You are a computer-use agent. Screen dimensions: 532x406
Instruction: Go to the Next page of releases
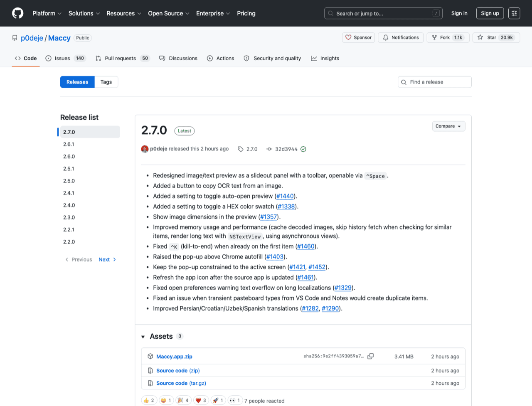107,259
